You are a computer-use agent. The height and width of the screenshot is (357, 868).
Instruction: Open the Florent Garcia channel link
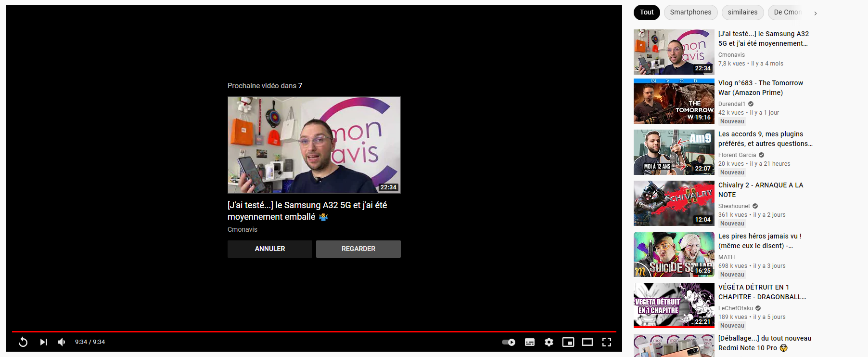tap(737, 155)
